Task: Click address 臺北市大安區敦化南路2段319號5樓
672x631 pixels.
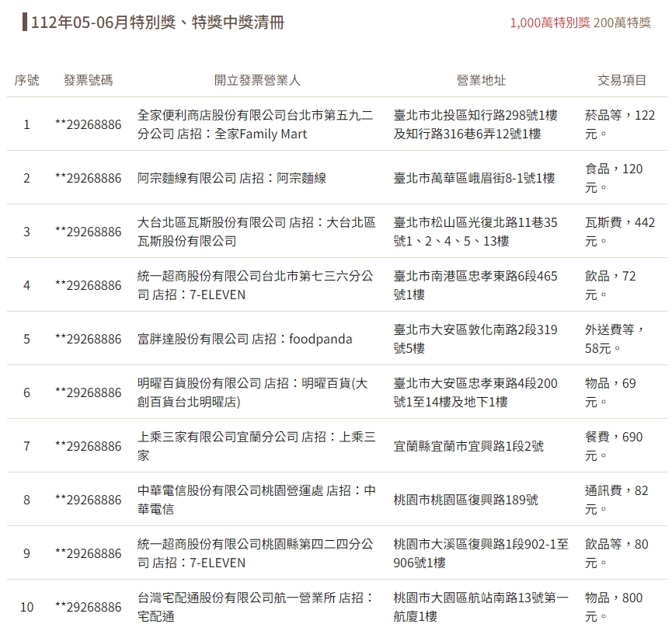Action: click(475, 339)
